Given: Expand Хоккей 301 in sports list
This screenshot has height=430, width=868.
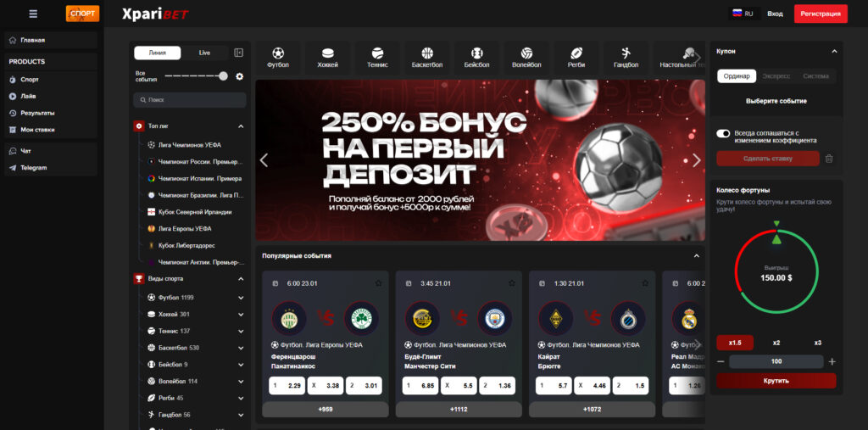Looking at the screenshot, I should pyautogui.click(x=241, y=314).
